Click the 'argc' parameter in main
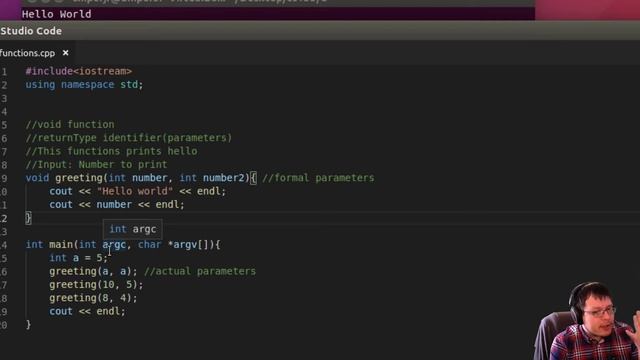This screenshot has width=640, height=360. [114, 244]
